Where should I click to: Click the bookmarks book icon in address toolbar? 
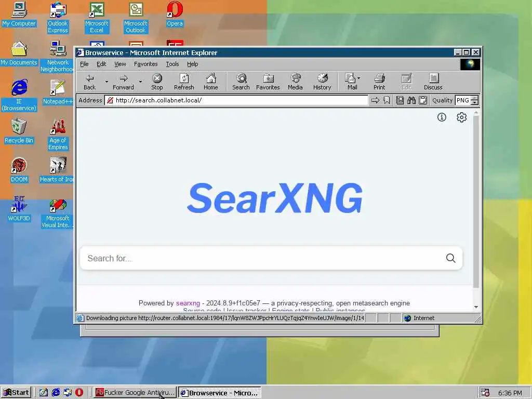coord(400,100)
